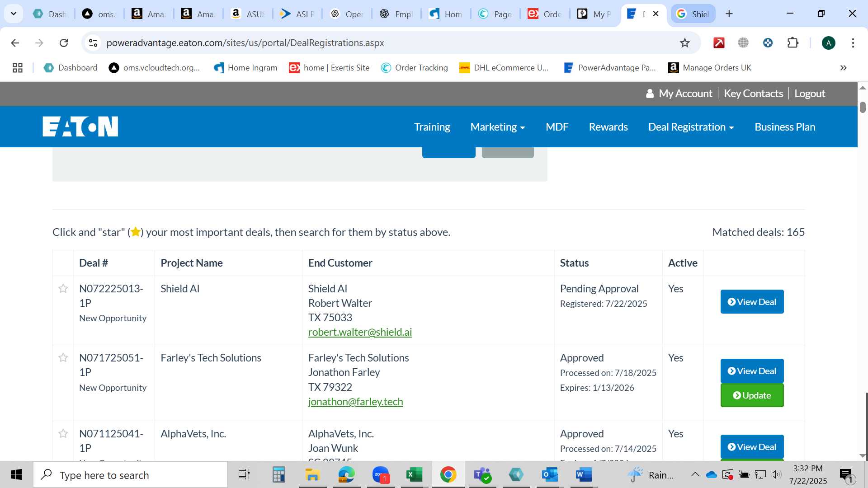Open DHL eCommerce bookmark
This screenshot has height=488, width=868.
pyautogui.click(x=504, y=68)
